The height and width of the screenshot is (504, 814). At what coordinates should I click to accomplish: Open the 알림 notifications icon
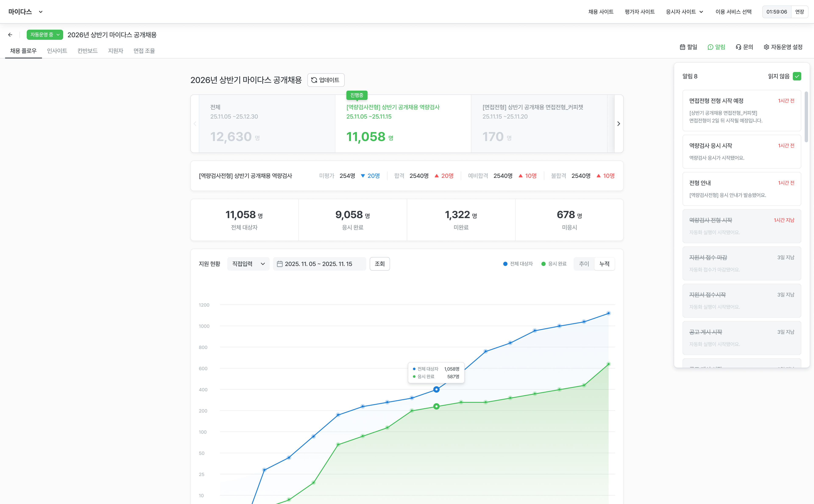point(710,47)
